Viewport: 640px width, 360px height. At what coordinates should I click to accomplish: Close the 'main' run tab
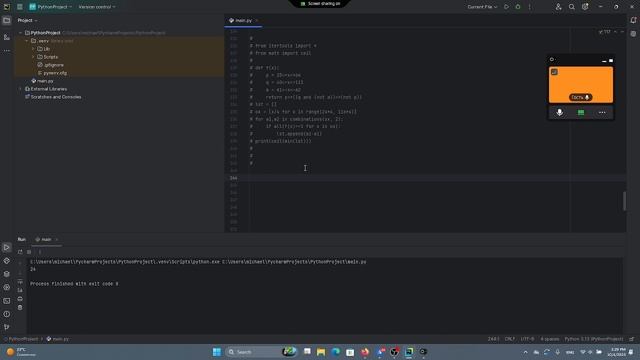[57, 240]
